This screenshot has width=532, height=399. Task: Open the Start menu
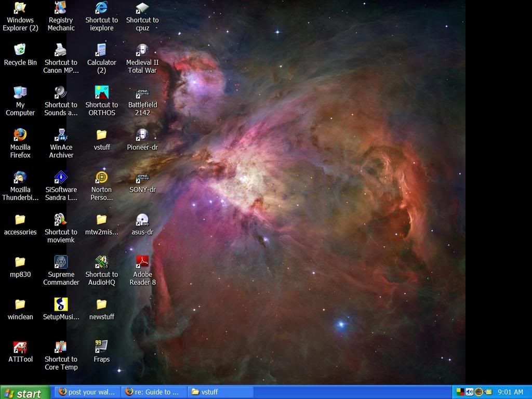click(25, 392)
